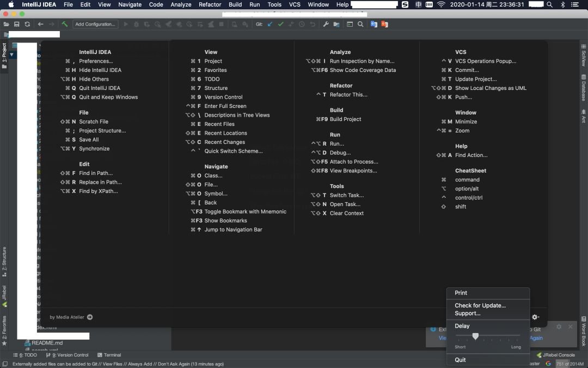Open Project Structure folder icon
The image size is (588, 368).
coord(336,24)
